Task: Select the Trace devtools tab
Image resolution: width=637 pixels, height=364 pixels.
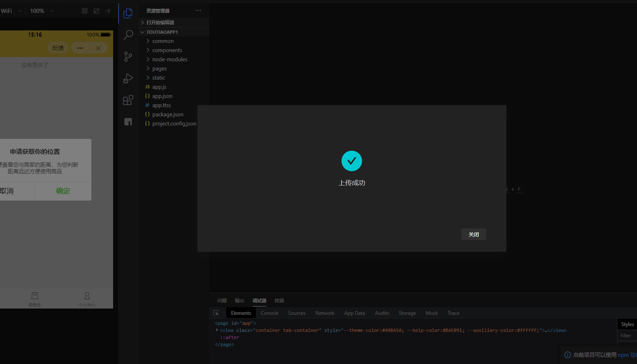Action: pyautogui.click(x=453, y=313)
